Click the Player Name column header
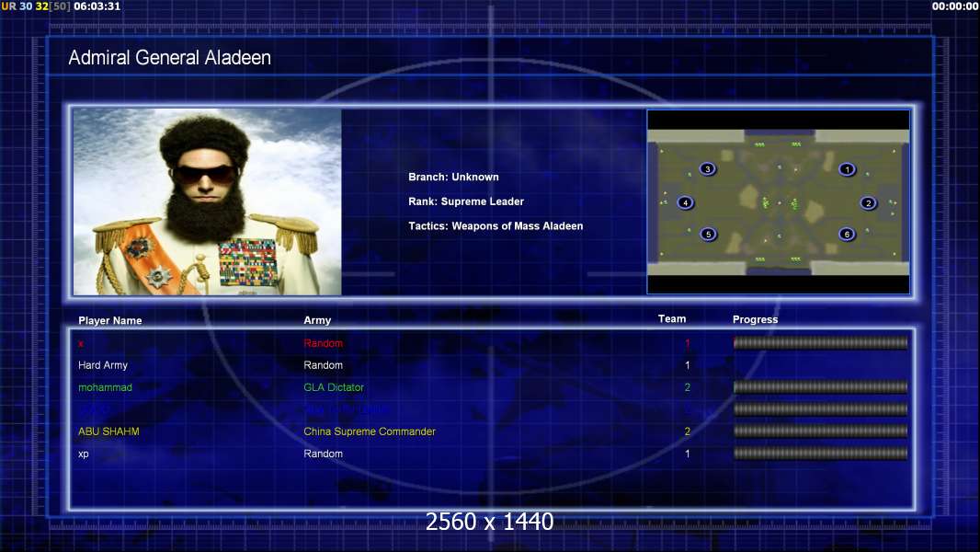Viewport: 980px width, 552px height. (110, 320)
